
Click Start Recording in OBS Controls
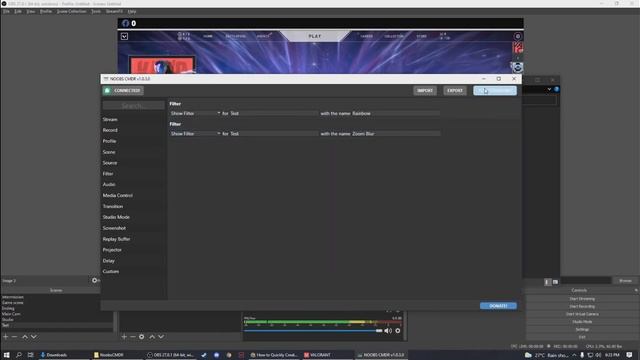point(582,307)
